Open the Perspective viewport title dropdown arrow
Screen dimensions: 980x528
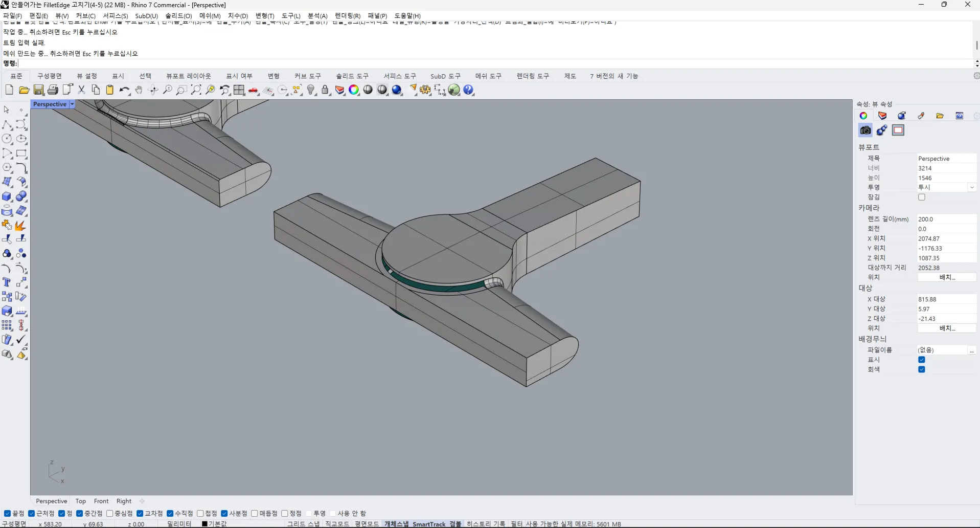72,104
